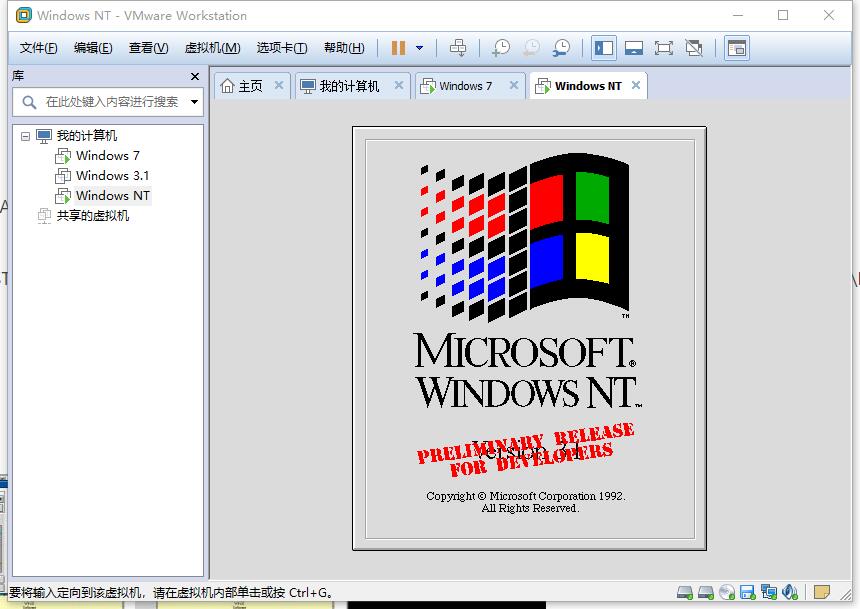860x609 pixels.
Task: Open the power options dropdown arrow beside the pause icon
Action: coord(420,48)
